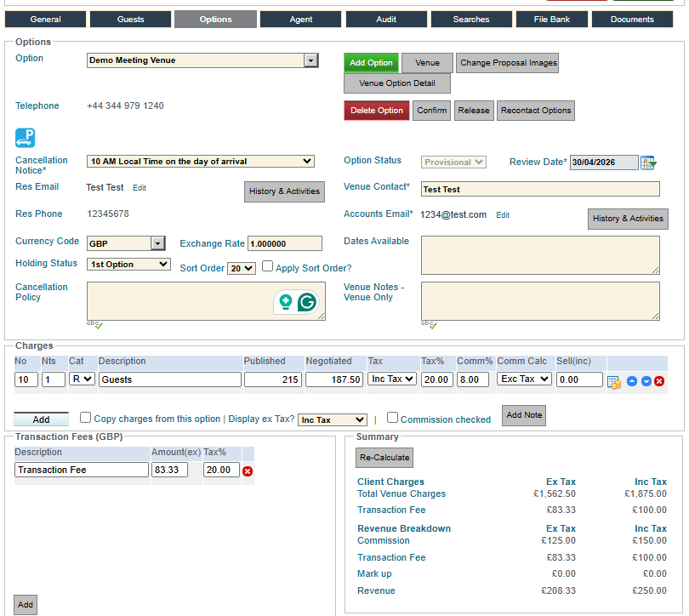Click the green lightbulb suggestion icon

pos(286,302)
